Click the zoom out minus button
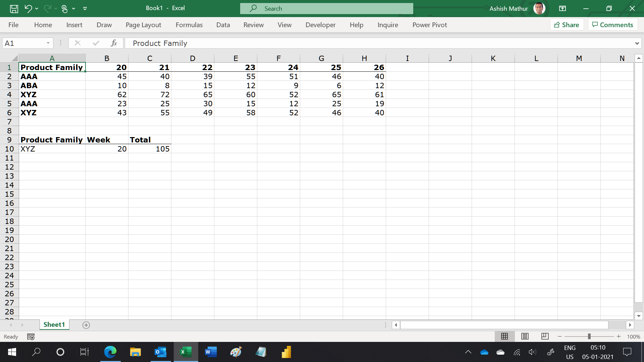The width and height of the screenshot is (644, 362). click(x=560, y=337)
